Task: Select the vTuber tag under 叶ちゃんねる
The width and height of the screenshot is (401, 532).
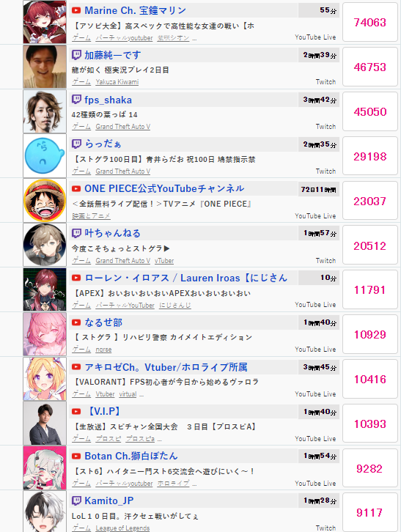Action: (164, 261)
